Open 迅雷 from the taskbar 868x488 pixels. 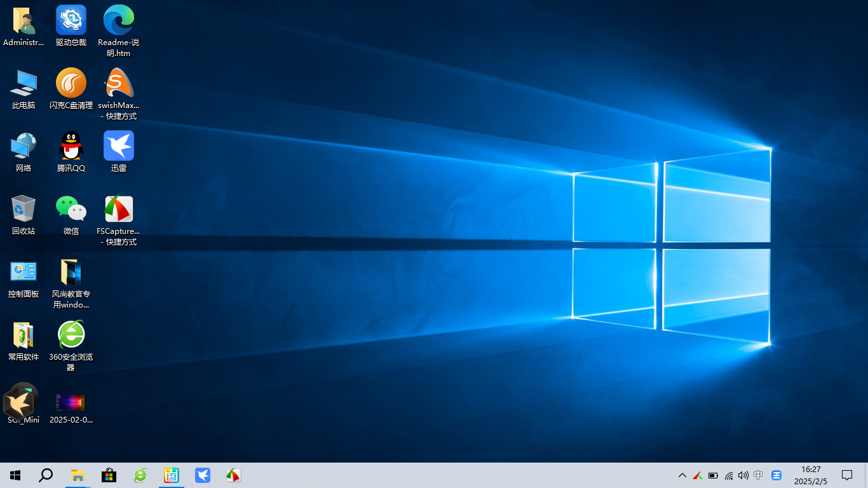pos(203,475)
